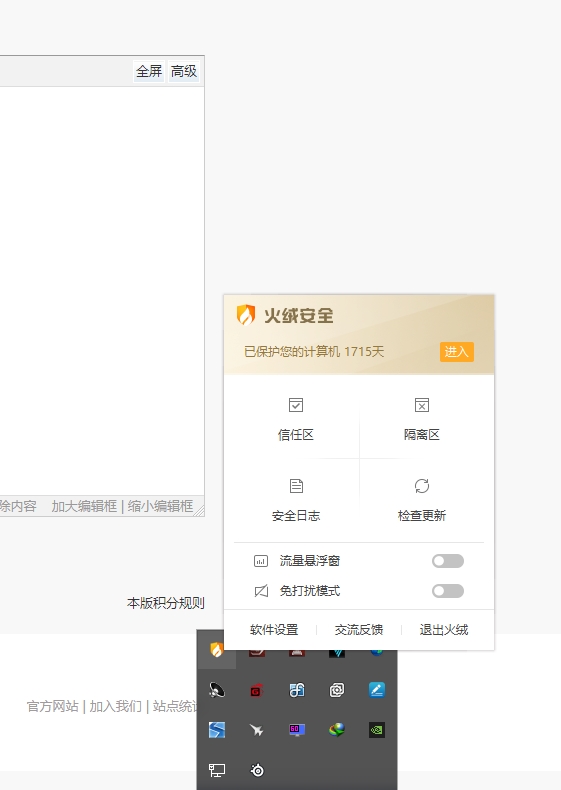561x790 pixels.
Task: Enable the 免打扰模式 toggle switch
Action: pyautogui.click(x=448, y=590)
